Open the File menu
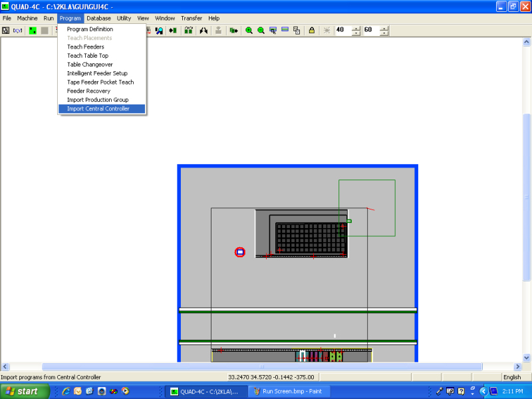Image resolution: width=532 pixels, height=399 pixels. pos(7,19)
